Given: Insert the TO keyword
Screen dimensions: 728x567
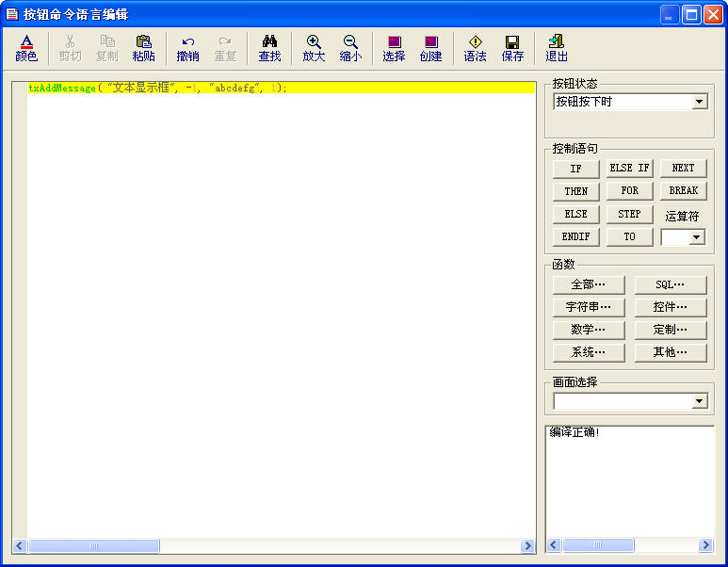Looking at the screenshot, I should pos(629,236).
